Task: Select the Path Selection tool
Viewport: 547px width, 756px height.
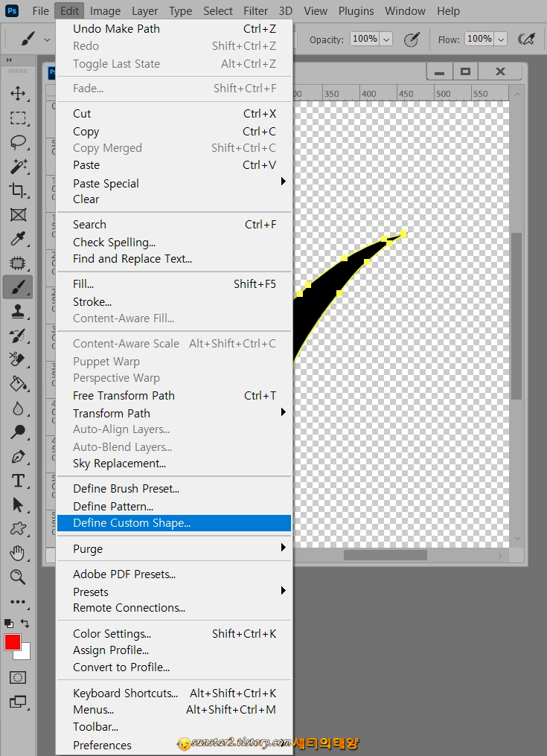Action: [18, 504]
